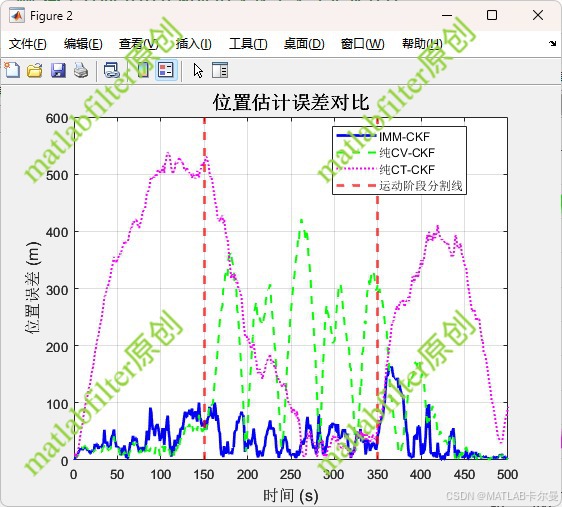Click the x-axis tick label 450

[464, 474]
